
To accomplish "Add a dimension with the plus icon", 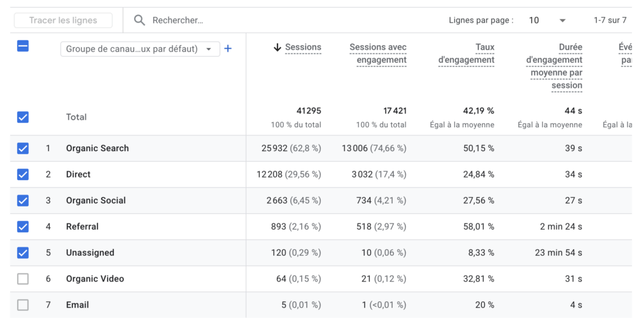I will point(228,48).
